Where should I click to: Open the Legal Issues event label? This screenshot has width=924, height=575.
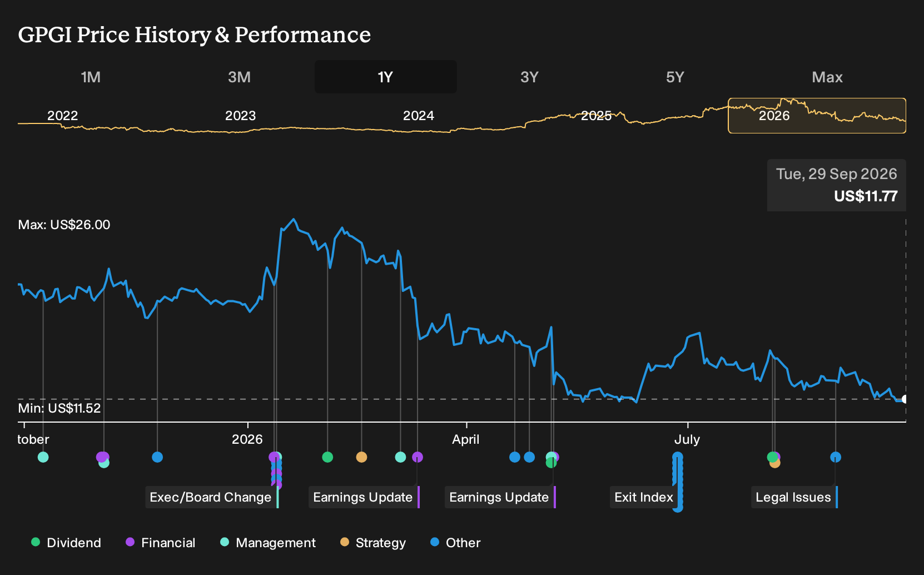coord(793,497)
